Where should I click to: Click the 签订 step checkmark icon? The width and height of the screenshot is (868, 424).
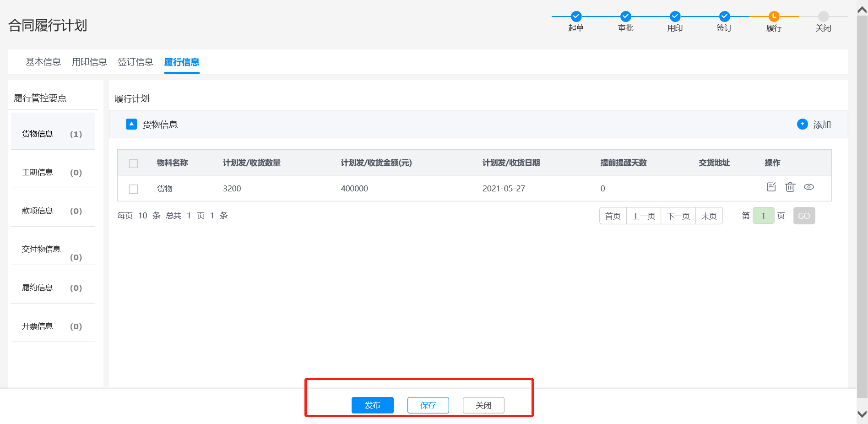click(724, 16)
